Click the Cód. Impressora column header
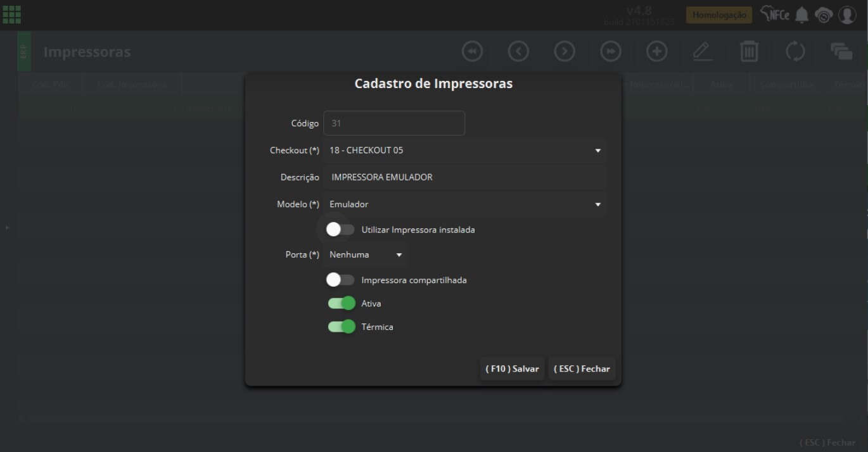The width and height of the screenshot is (868, 452). [x=132, y=84]
